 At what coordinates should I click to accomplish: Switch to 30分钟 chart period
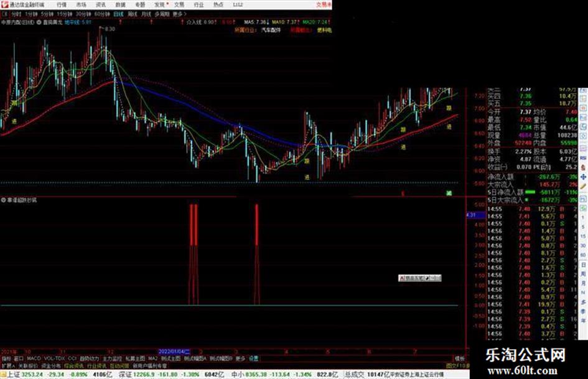tap(83, 14)
